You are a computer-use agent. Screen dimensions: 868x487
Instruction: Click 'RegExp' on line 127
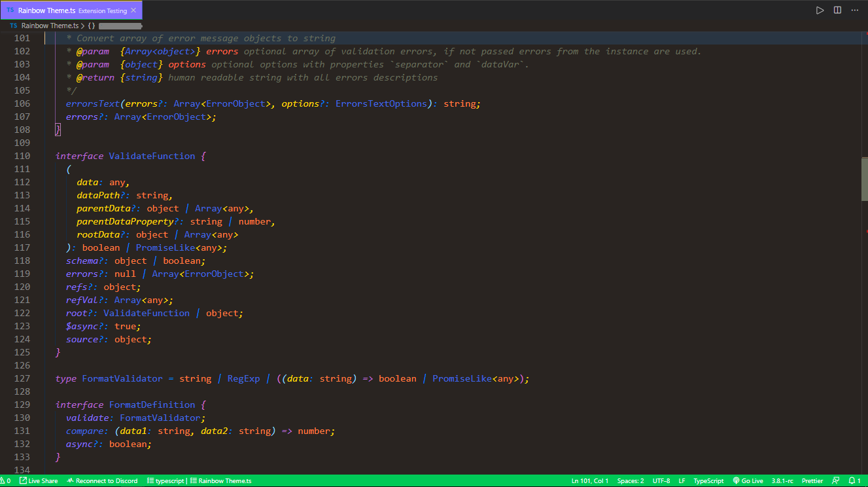point(243,378)
